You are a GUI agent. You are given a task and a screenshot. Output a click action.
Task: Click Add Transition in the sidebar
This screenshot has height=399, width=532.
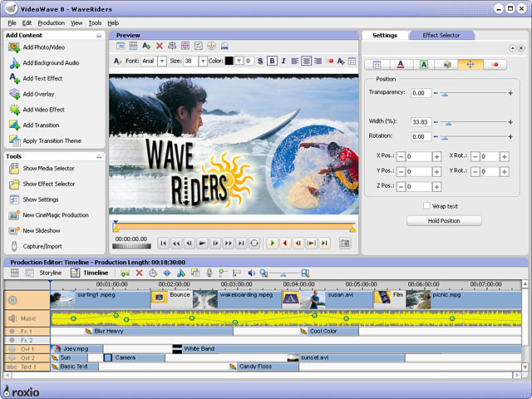click(x=41, y=125)
